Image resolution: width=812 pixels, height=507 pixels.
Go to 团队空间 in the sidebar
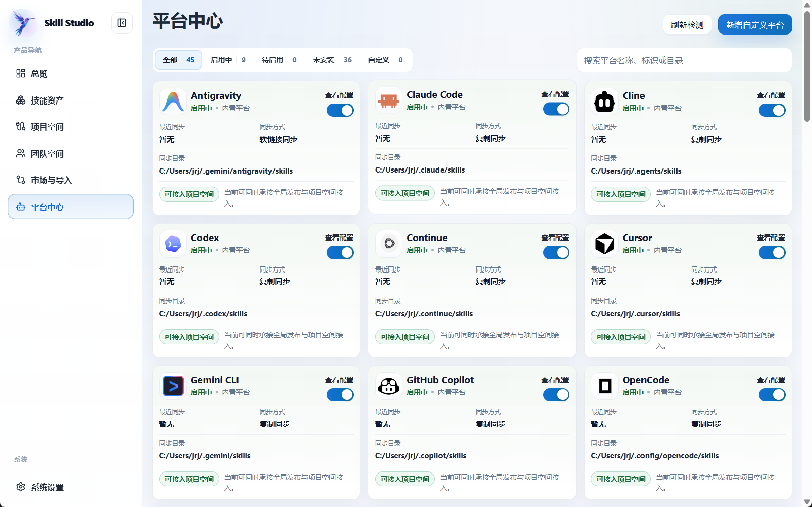(71, 153)
